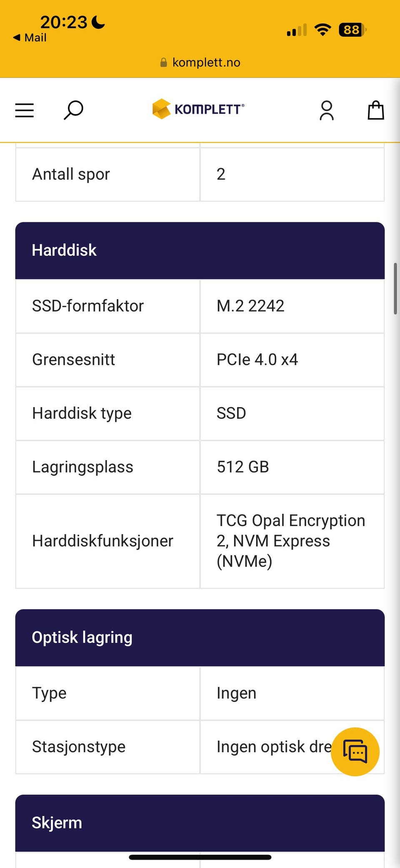
Task: Tap the home indicator bar
Action: (200, 857)
